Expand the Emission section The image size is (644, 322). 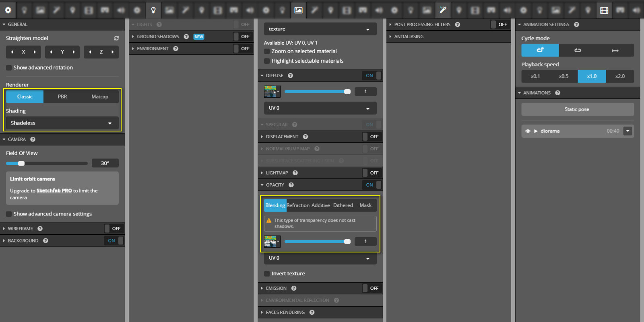[276, 288]
